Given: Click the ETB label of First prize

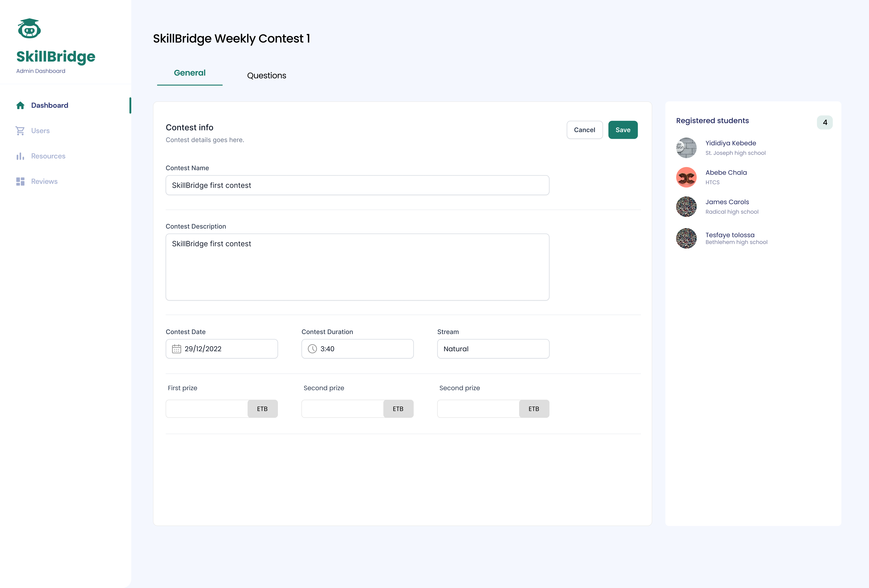Looking at the screenshot, I should pos(263,409).
